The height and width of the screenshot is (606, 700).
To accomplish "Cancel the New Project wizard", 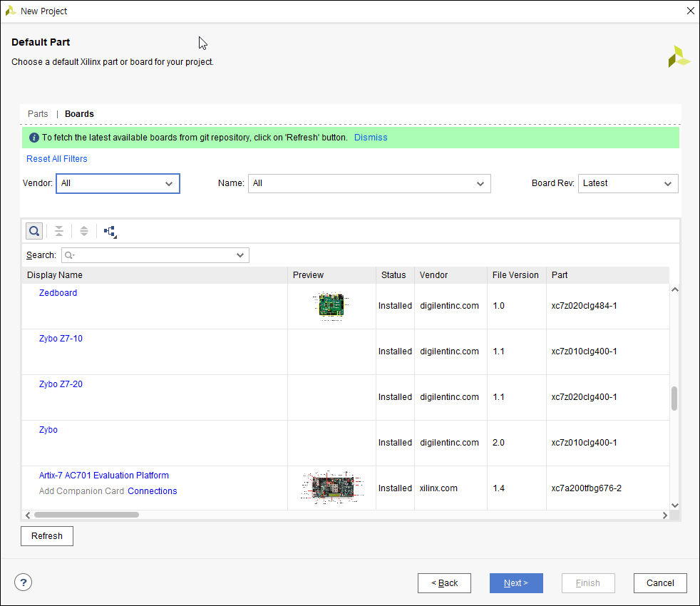I will [x=660, y=583].
